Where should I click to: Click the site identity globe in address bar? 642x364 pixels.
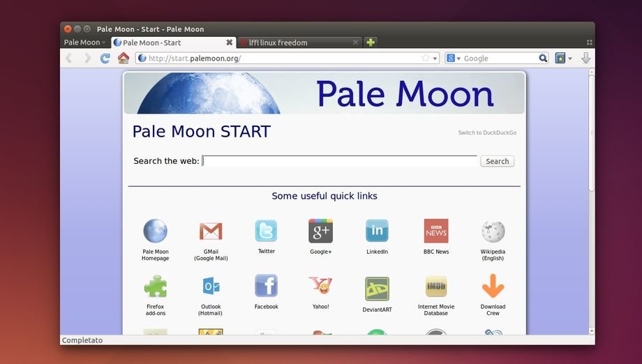tap(142, 58)
